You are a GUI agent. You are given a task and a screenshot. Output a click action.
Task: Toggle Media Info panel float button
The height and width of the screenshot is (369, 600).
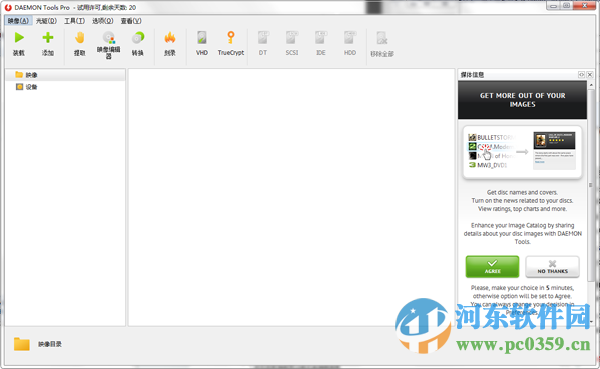581,75
